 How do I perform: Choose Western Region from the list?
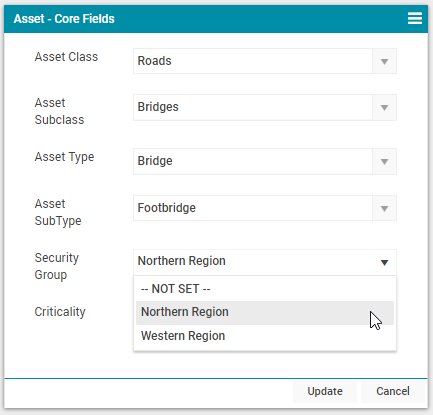[265, 336]
